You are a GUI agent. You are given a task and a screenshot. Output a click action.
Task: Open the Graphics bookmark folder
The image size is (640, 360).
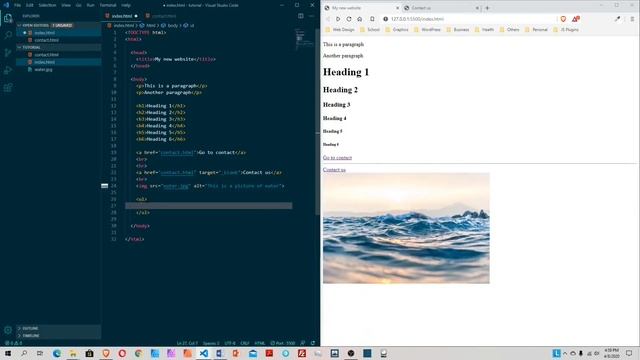(x=397, y=30)
